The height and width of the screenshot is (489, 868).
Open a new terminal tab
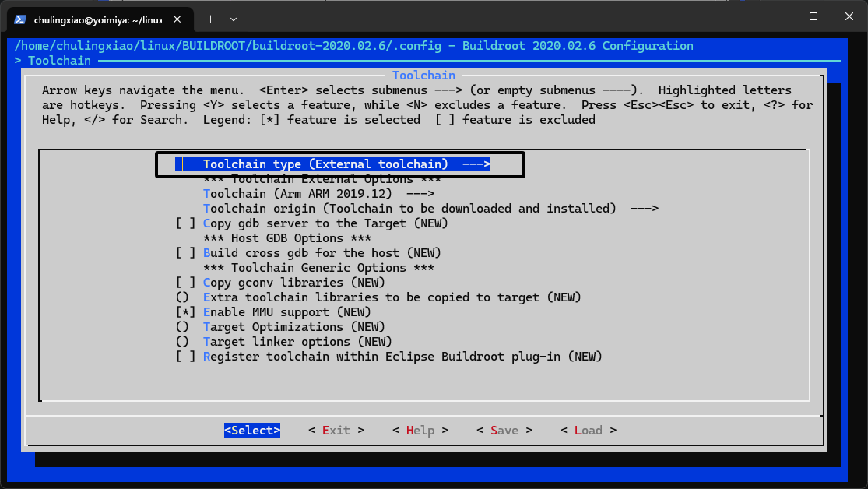point(210,19)
